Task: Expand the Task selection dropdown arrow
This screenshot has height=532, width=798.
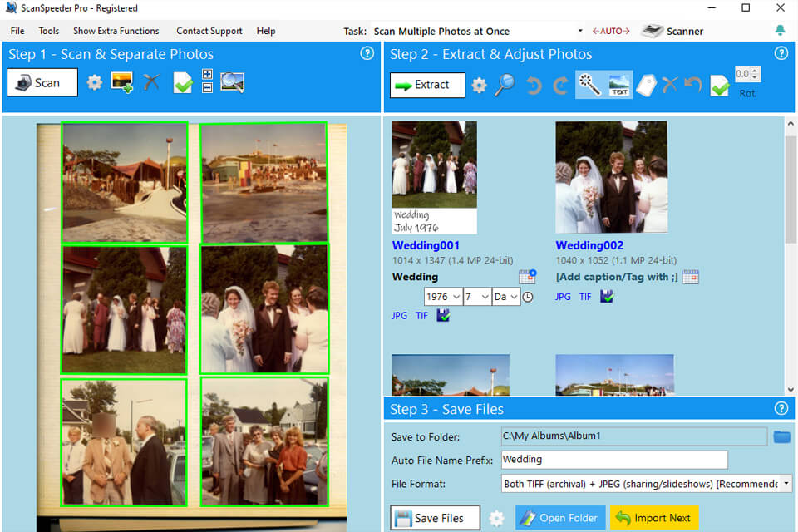Action: click(580, 31)
